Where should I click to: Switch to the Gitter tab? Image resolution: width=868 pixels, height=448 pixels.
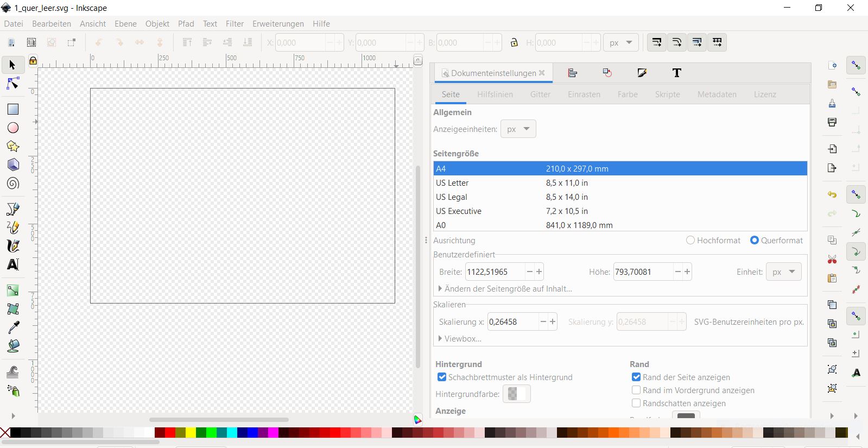coord(540,94)
